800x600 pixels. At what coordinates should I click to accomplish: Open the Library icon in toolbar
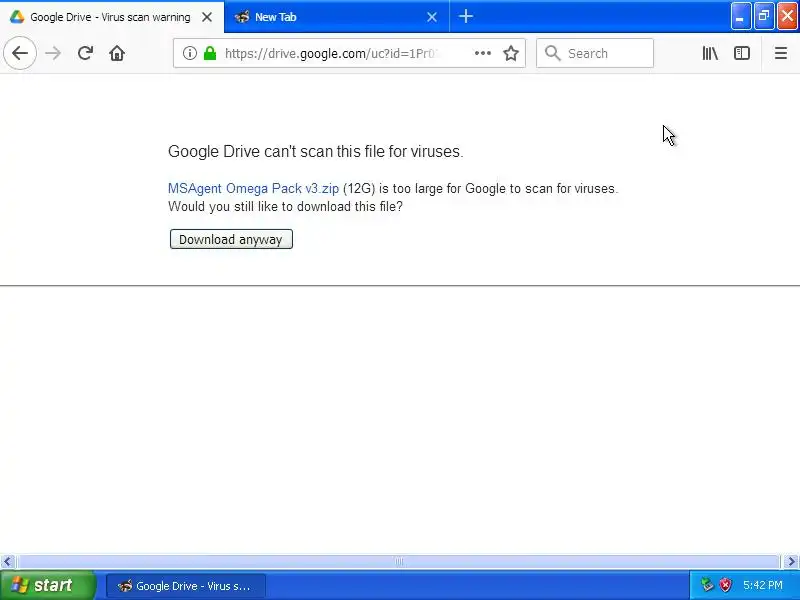click(x=710, y=53)
